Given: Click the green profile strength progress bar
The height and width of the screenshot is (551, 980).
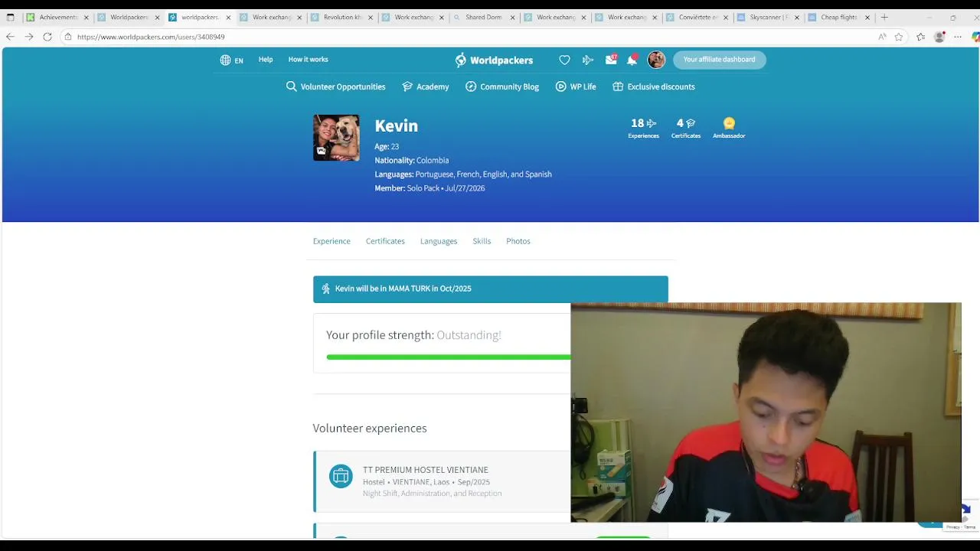Looking at the screenshot, I should 448,357.
